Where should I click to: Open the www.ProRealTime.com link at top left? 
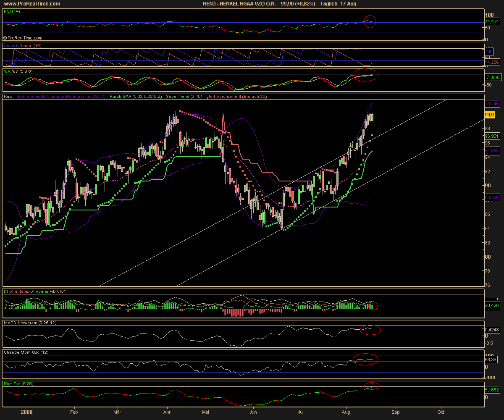tap(31, 4)
